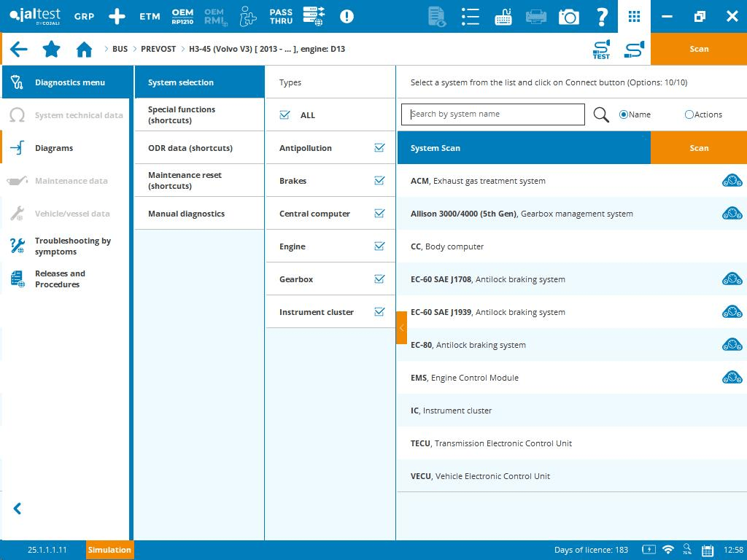Open the printer icon in toolbar
This screenshot has height=560, width=747.
[536, 16]
